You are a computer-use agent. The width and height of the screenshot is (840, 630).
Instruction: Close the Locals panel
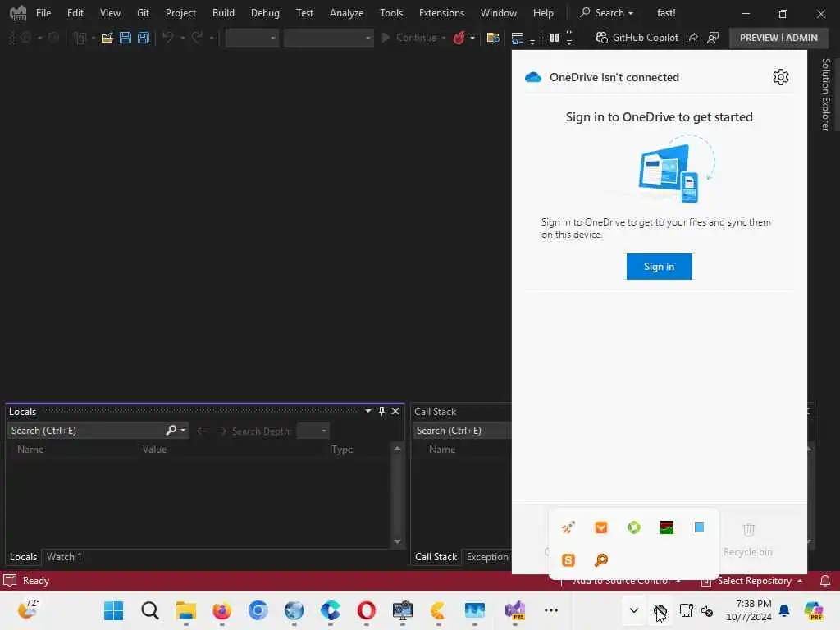(395, 411)
